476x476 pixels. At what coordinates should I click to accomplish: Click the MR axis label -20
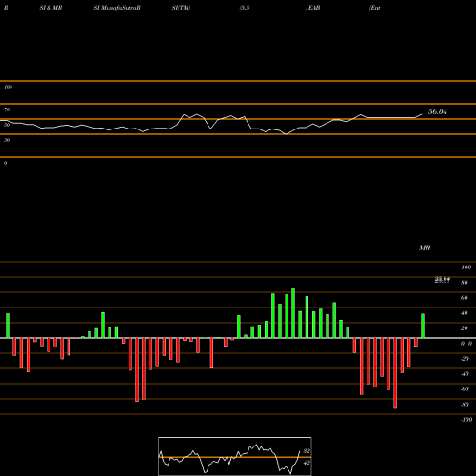(x=465, y=359)
